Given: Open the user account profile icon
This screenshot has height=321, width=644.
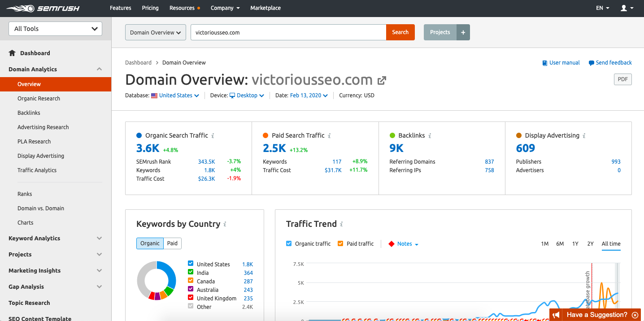Looking at the screenshot, I should click(623, 8).
